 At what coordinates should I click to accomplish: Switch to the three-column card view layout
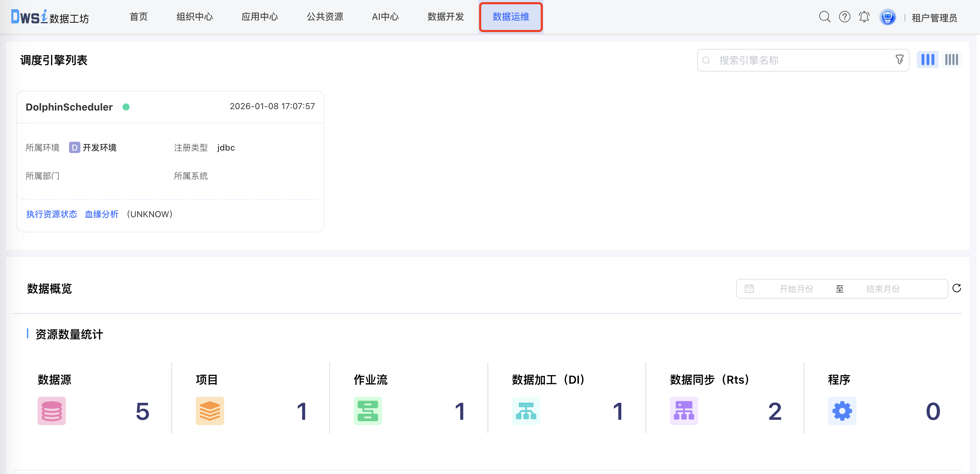[928, 60]
